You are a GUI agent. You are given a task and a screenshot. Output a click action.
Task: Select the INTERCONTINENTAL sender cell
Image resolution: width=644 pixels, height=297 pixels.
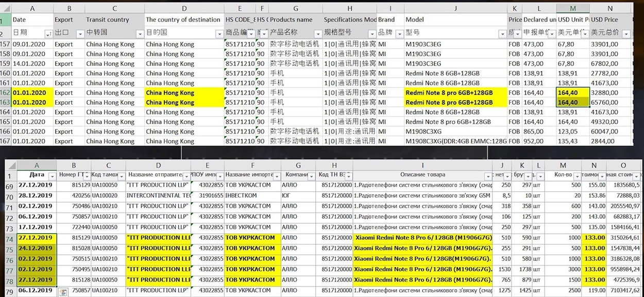(158, 195)
